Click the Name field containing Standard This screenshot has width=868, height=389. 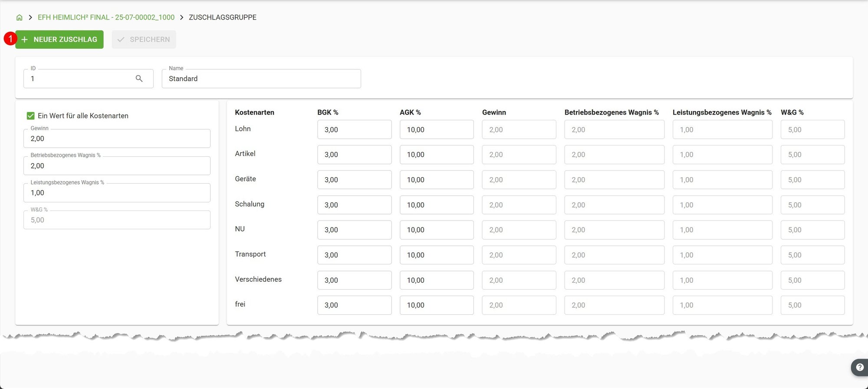[261, 79]
